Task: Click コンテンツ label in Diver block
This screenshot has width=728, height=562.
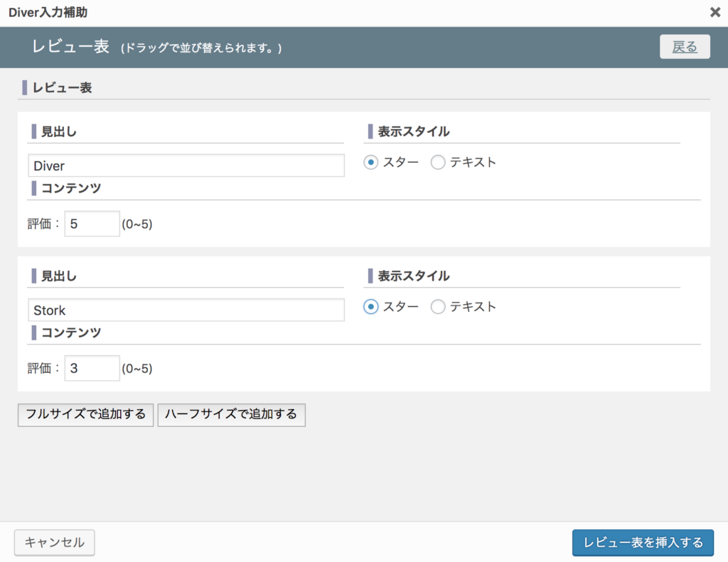Action: click(70, 188)
